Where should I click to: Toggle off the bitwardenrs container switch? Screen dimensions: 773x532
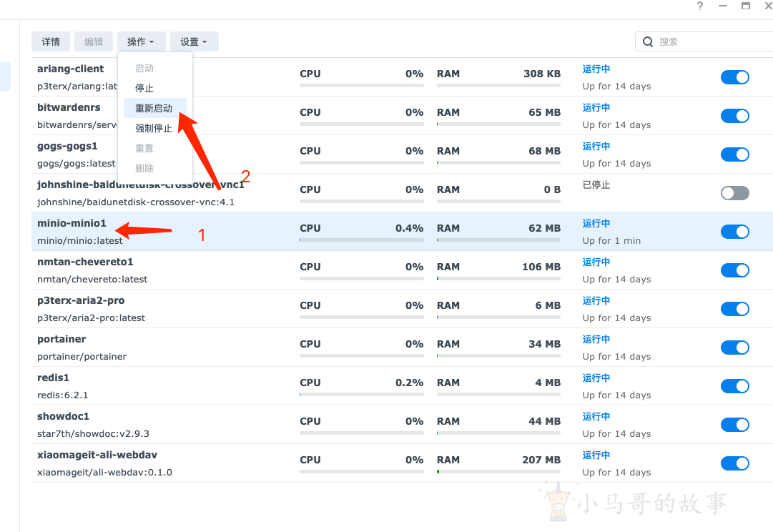click(735, 116)
